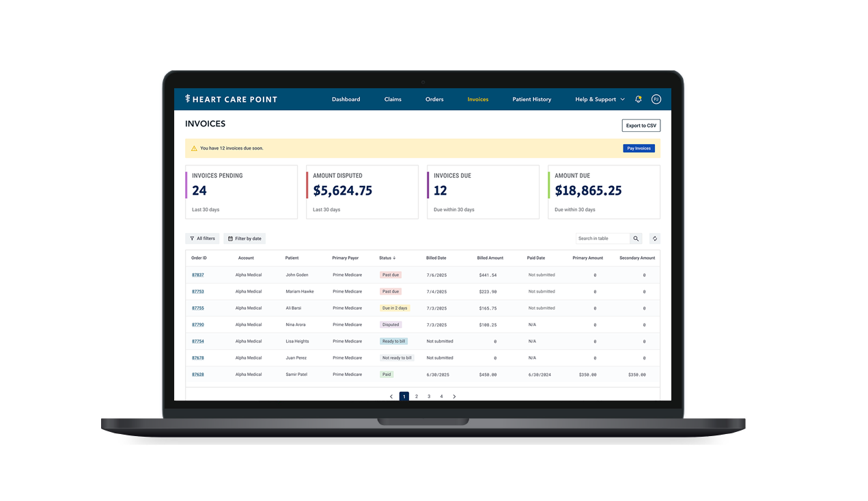Go to next page arrow

click(x=454, y=396)
